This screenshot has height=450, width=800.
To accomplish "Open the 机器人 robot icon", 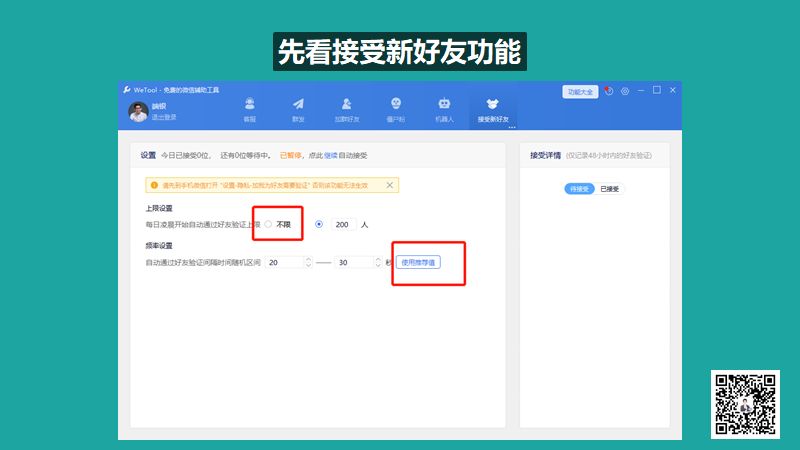I will pos(444,108).
